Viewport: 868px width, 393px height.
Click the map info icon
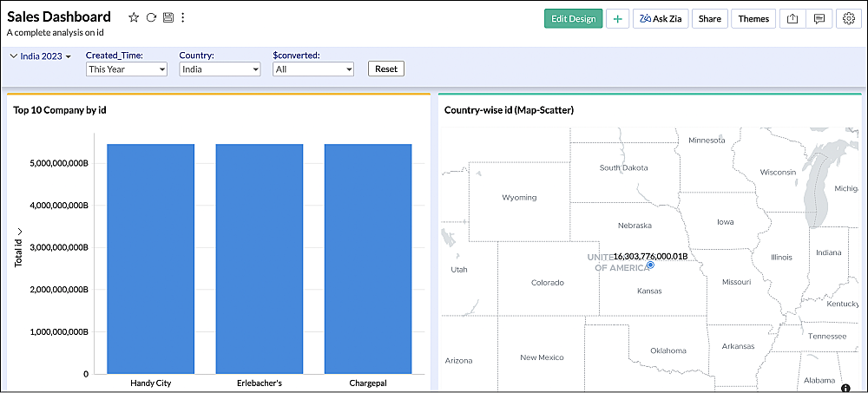pos(845,388)
